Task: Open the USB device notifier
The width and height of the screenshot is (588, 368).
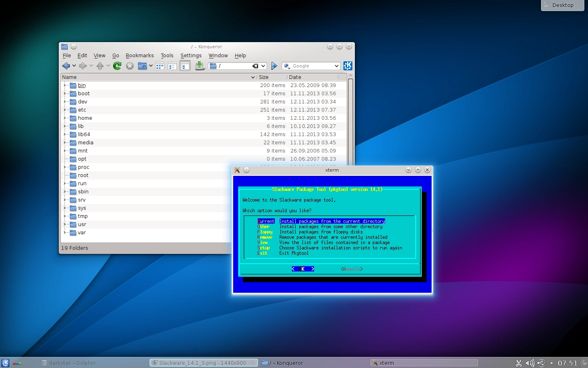Action: 541,363
